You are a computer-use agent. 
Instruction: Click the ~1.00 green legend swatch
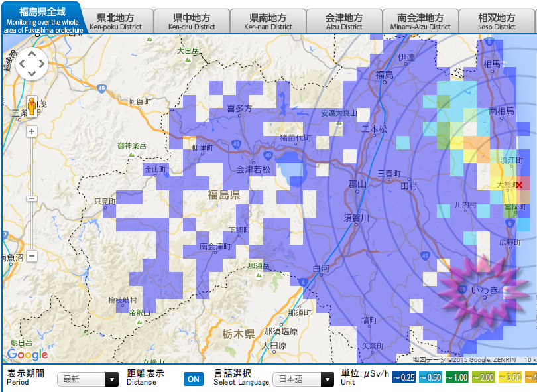coord(457,377)
